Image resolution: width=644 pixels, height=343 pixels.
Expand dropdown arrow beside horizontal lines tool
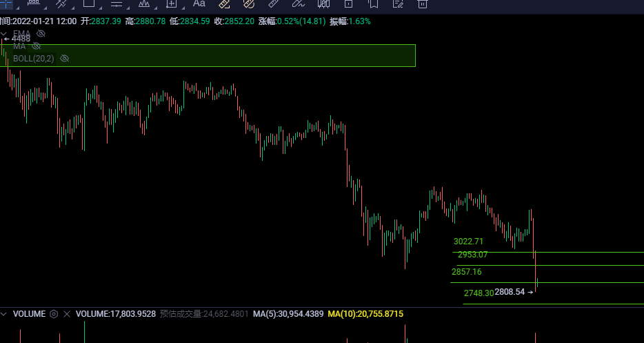click(128, 8)
